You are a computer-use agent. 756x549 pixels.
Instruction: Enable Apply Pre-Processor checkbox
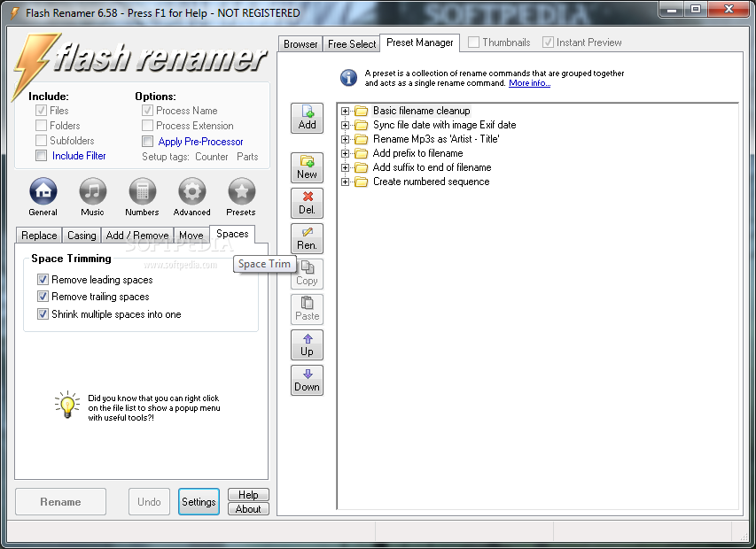coord(147,141)
